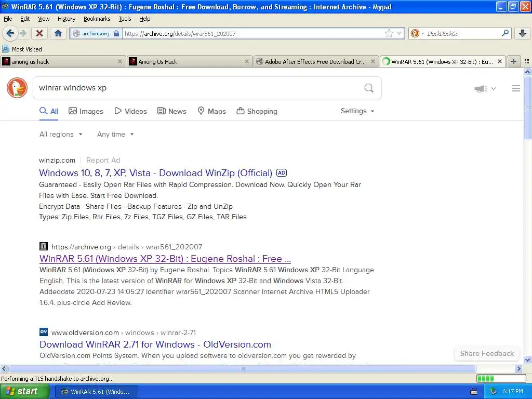Click the horizontal scrollbar right arrow
The width and height of the screenshot is (532, 399).
[x=518, y=368]
